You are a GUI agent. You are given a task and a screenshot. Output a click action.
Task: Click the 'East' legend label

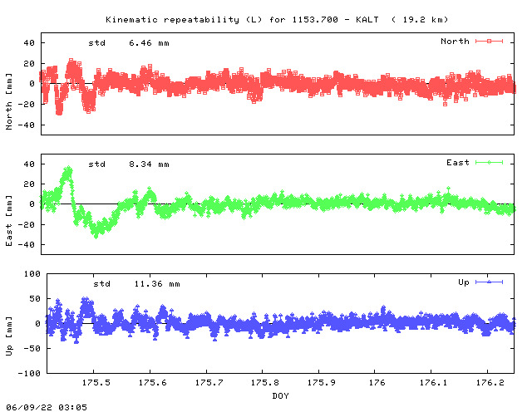458,163
